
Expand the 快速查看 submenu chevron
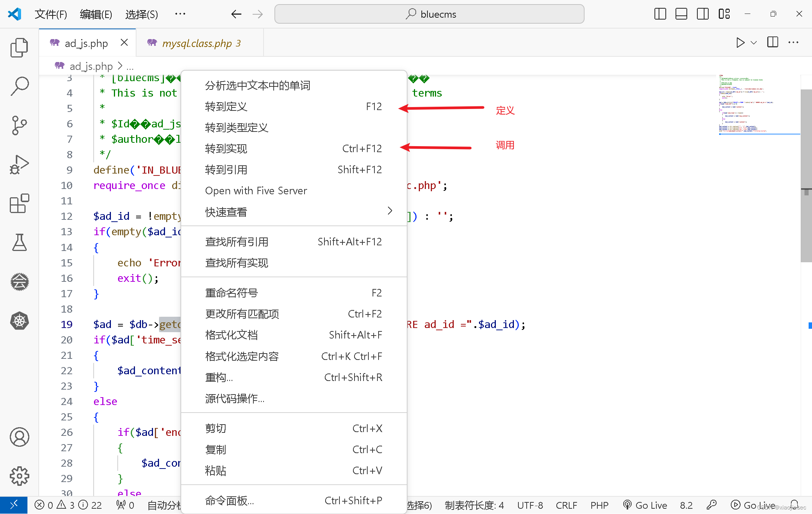390,211
